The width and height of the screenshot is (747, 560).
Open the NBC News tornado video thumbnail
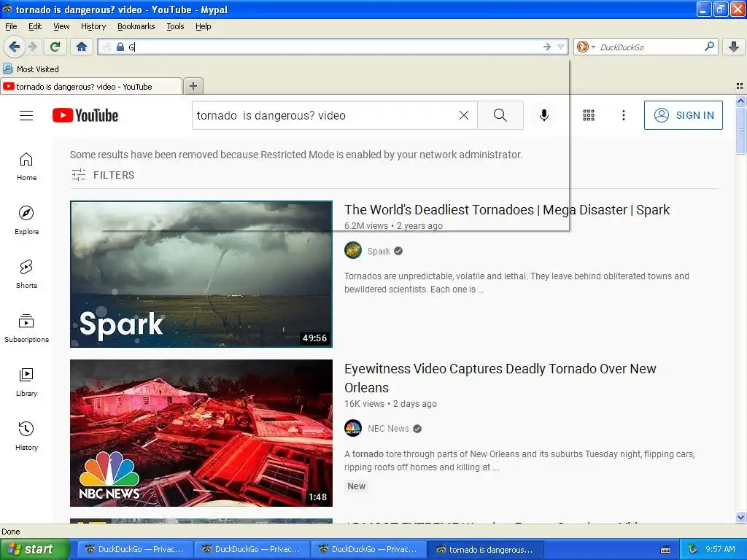click(201, 433)
